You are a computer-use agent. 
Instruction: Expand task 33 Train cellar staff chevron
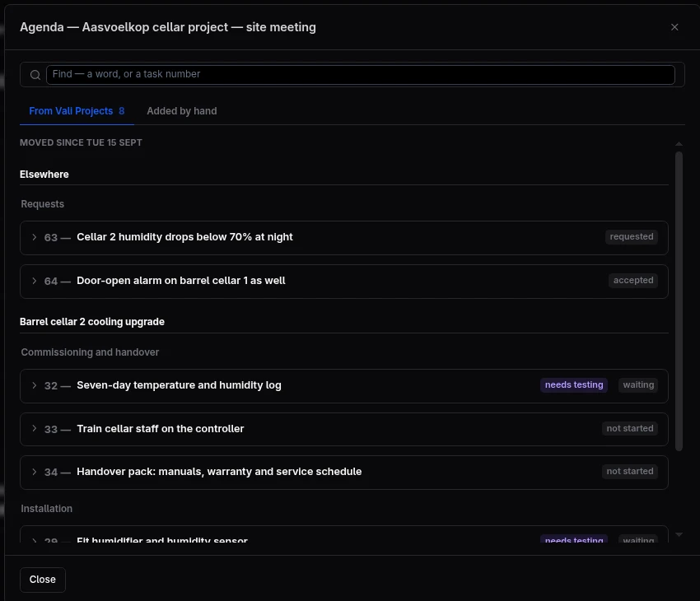[34, 428]
